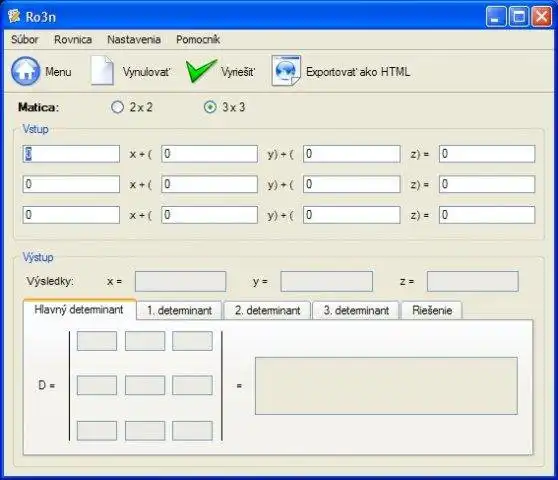This screenshot has height=480, width=558.
Task: Focus the second-row z coefficient field
Action: point(352,184)
